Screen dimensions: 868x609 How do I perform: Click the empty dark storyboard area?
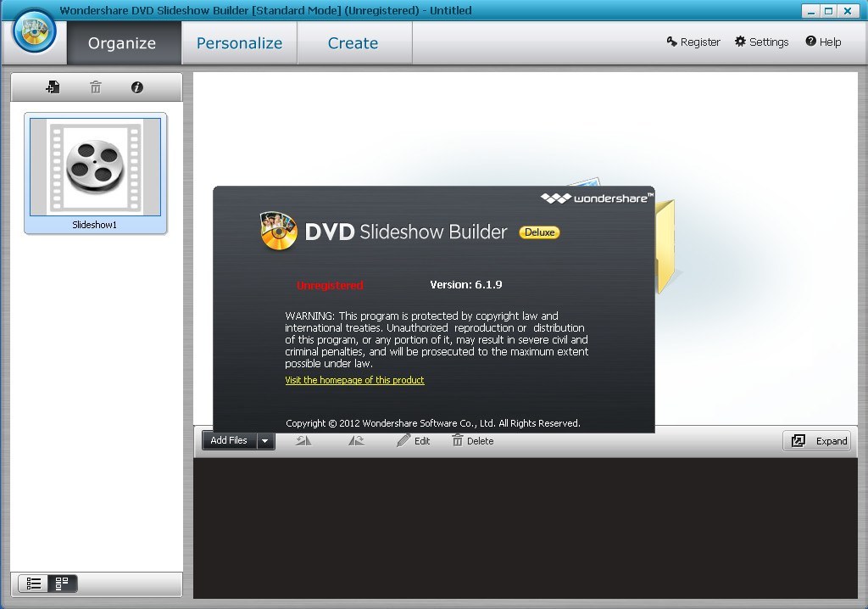pos(525,528)
